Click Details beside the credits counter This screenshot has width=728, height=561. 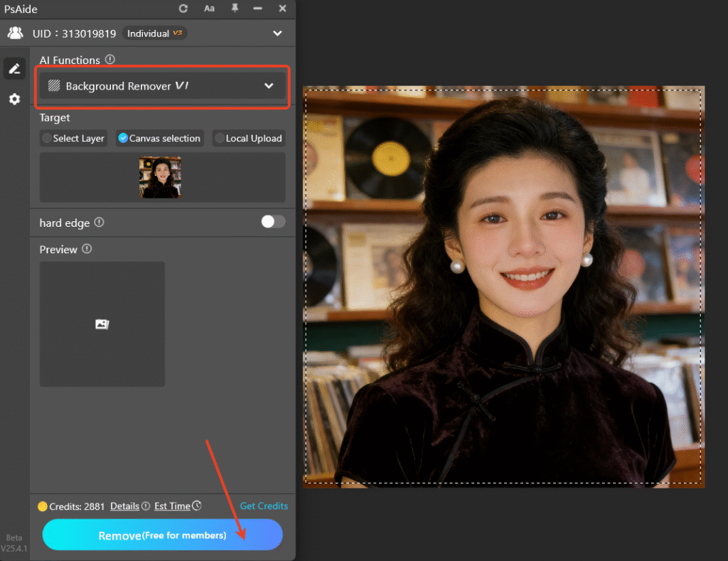coord(125,506)
